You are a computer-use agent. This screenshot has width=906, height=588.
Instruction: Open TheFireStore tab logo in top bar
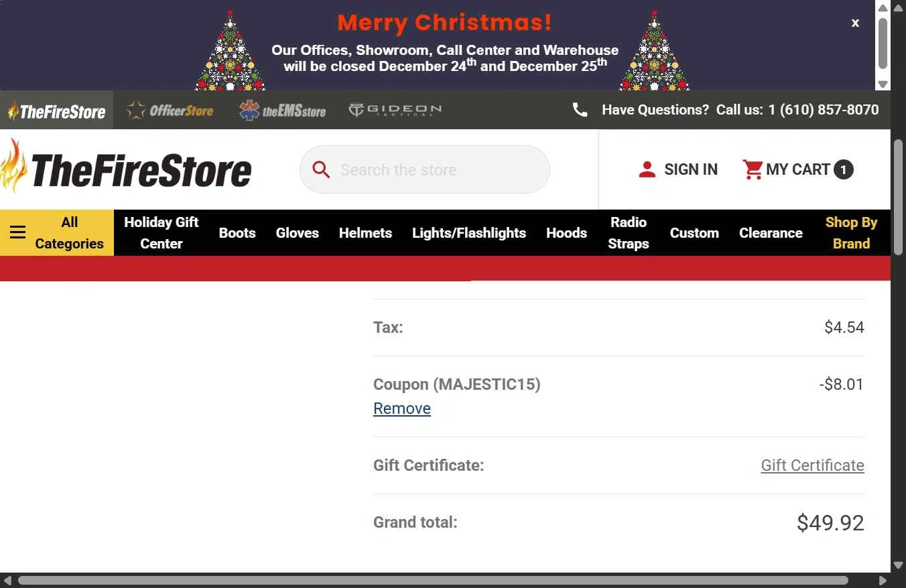click(x=56, y=111)
